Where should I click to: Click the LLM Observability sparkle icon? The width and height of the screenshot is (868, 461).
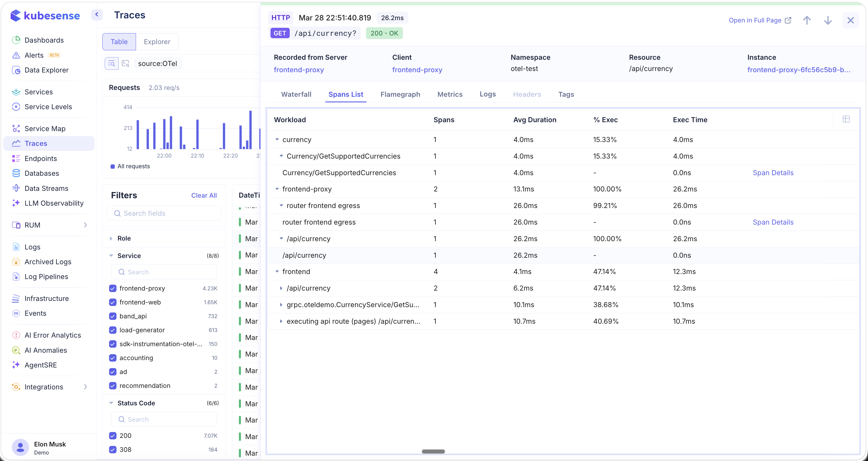(x=16, y=203)
